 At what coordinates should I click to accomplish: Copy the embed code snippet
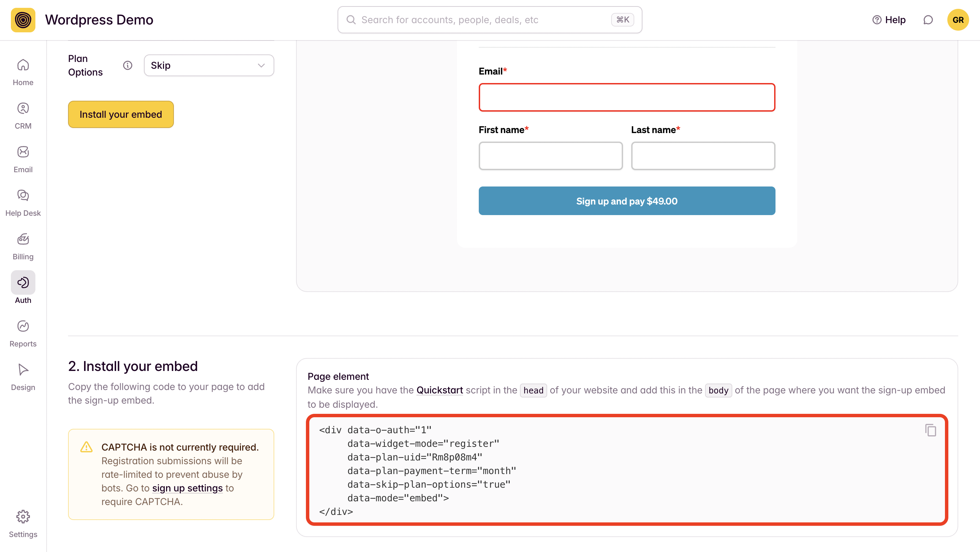coord(930,430)
